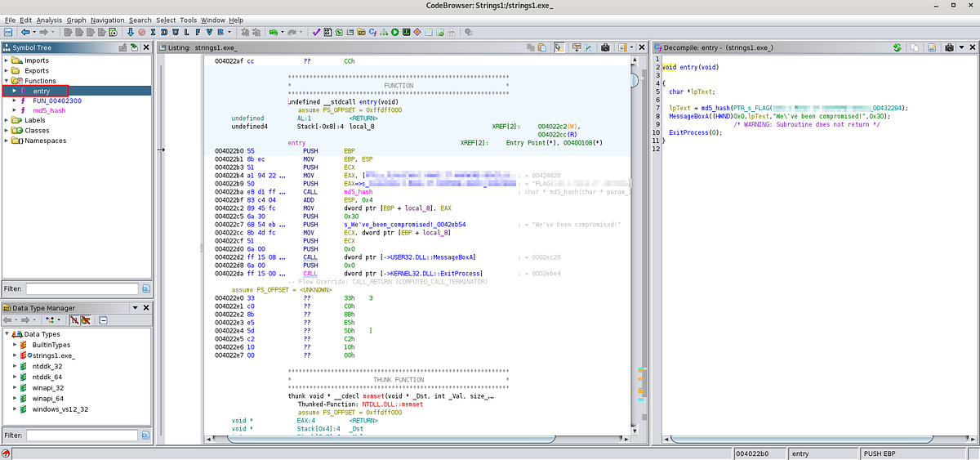Jump to next defined data D icon
This screenshot has width=980, height=460.
click(164, 32)
